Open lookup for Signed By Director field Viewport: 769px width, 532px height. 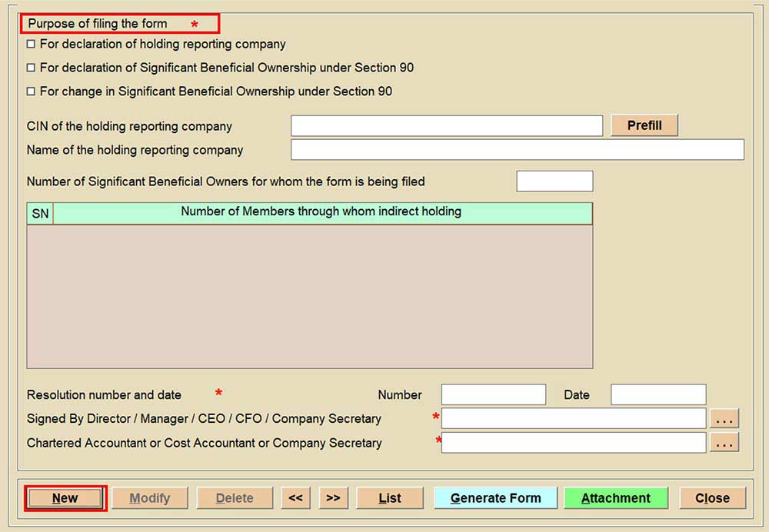724,418
